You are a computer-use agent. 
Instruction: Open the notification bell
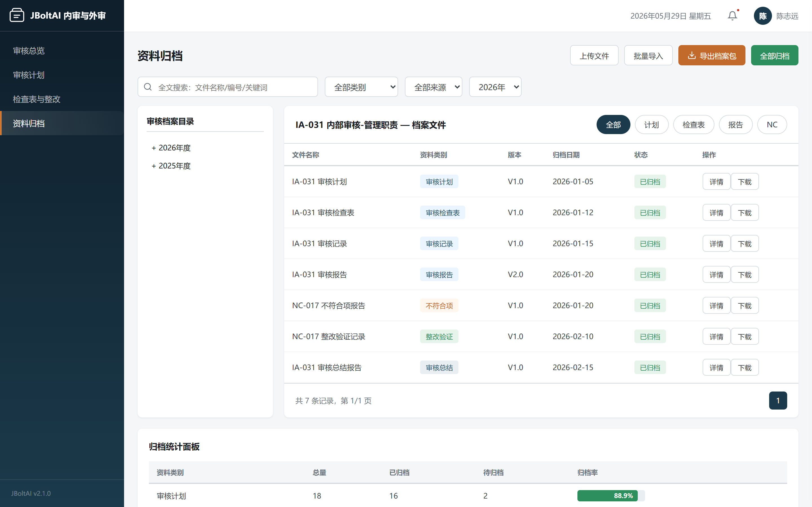click(x=732, y=16)
